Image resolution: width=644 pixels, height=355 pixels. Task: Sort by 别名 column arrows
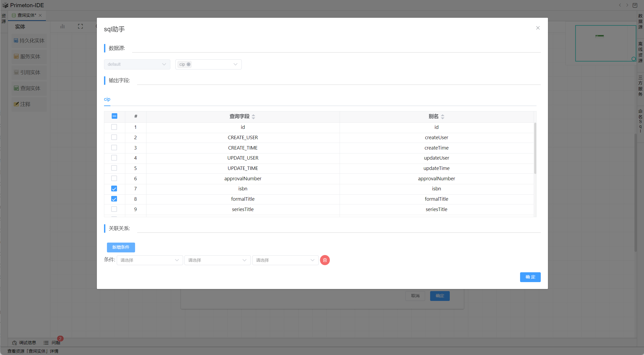[x=442, y=116]
